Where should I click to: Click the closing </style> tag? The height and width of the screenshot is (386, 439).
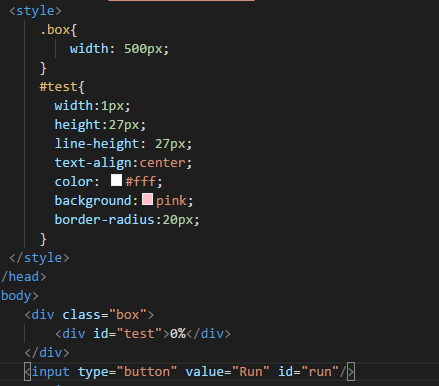(x=39, y=258)
